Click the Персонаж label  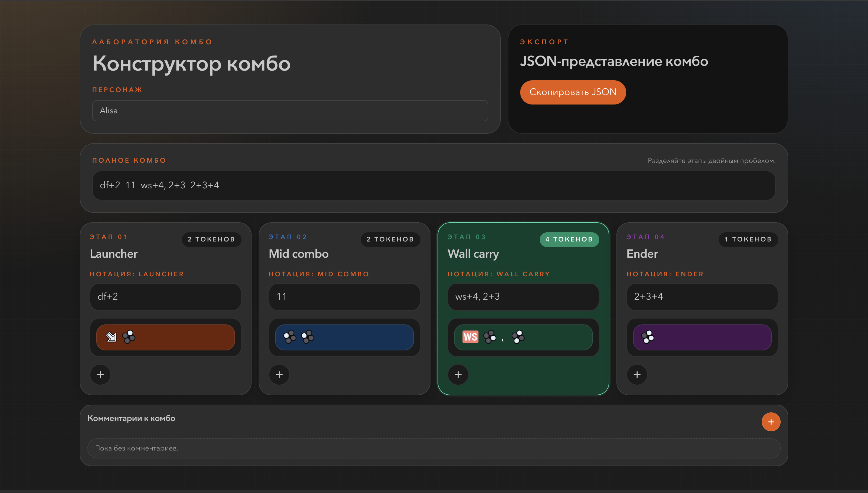(117, 90)
